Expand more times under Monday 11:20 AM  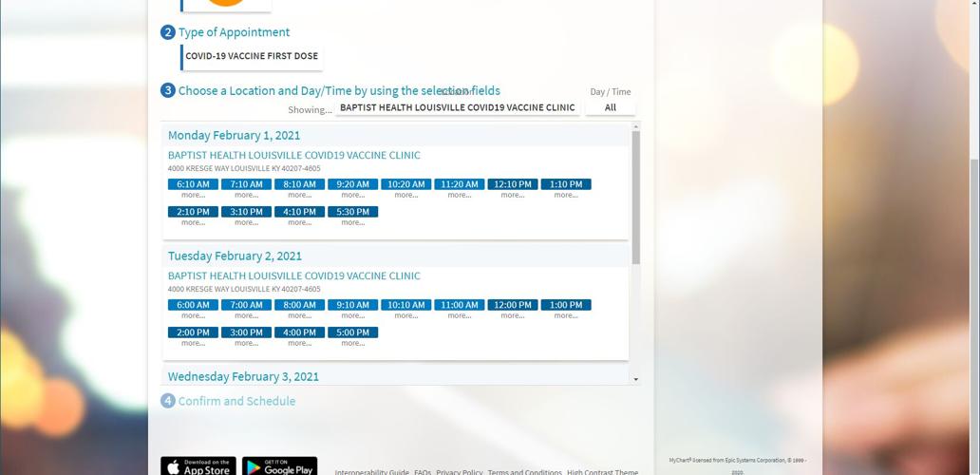pos(460,195)
